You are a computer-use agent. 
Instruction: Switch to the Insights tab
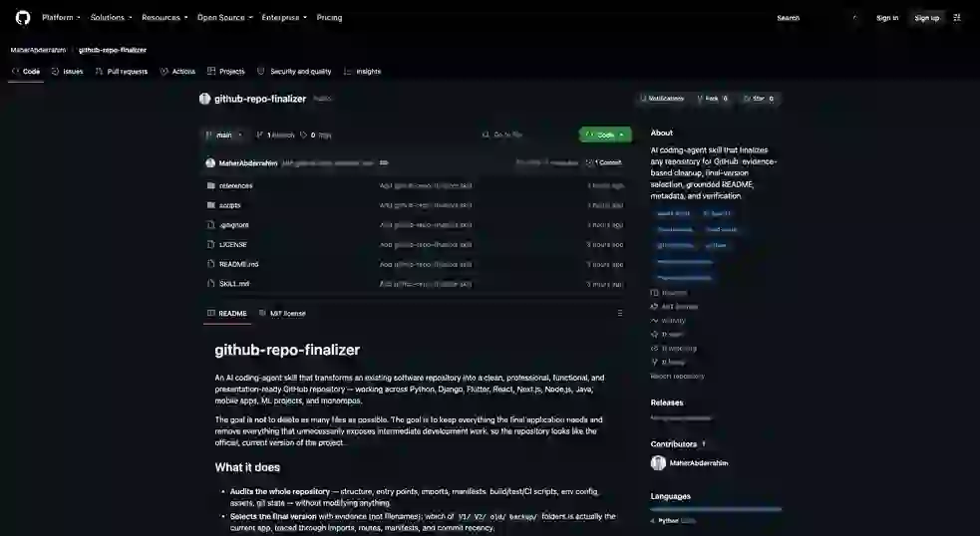click(x=362, y=71)
